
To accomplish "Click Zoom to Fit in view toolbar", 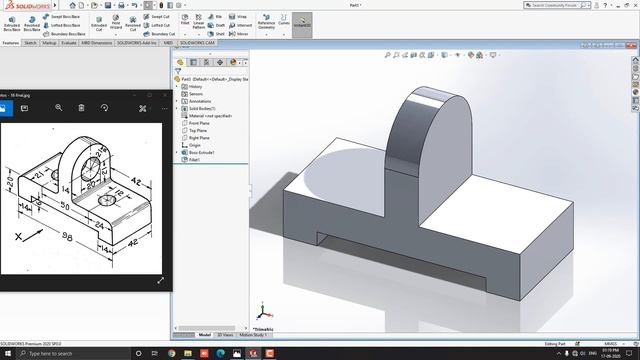I will pyautogui.click(x=387, y=55).
